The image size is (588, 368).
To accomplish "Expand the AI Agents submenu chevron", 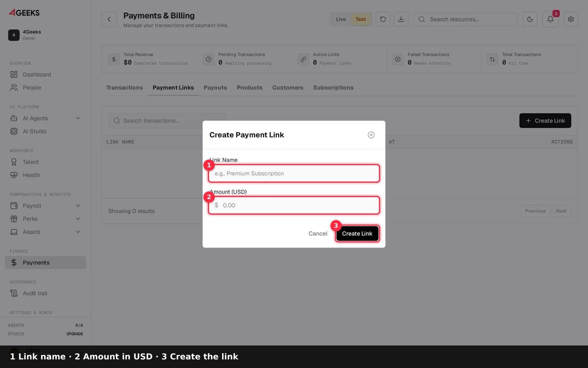I will pos(78,118).
